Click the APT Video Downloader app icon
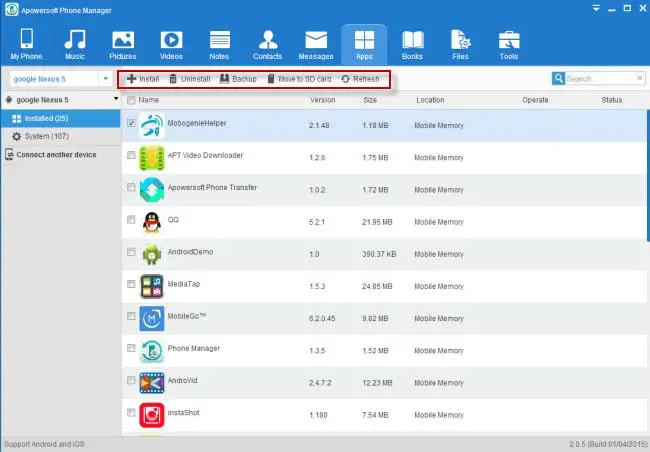 (x=152, y=158)
